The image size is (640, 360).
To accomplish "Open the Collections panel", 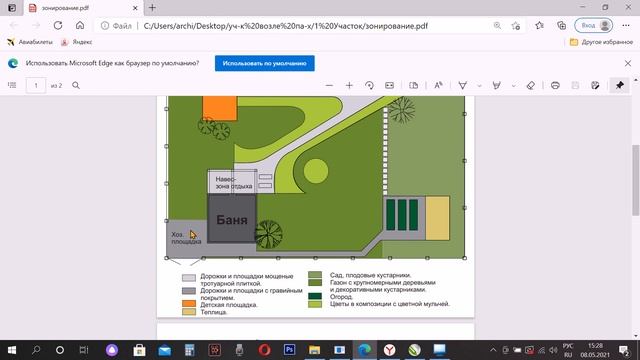I will tap(562, 25).
